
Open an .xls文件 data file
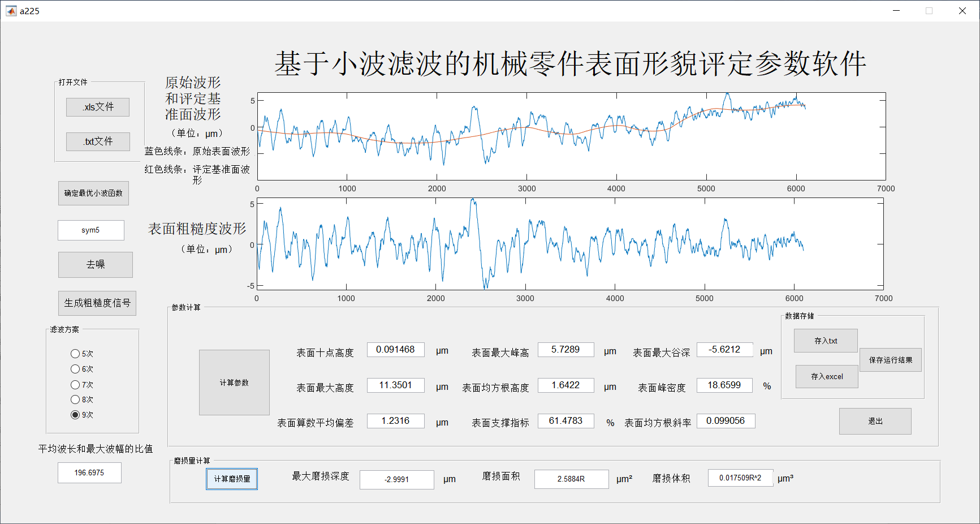[98, 107]
